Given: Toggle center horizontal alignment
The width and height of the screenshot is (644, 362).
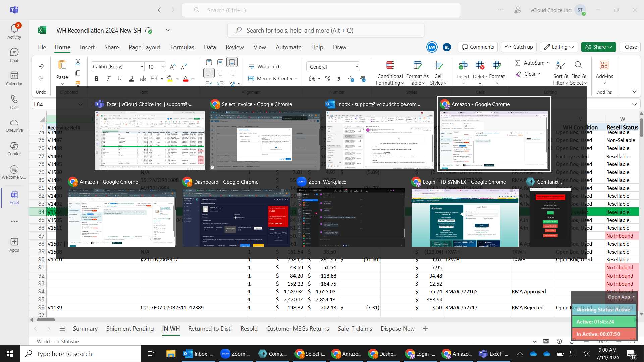Looking at the screenshot, I should click(x=220, y=73).
